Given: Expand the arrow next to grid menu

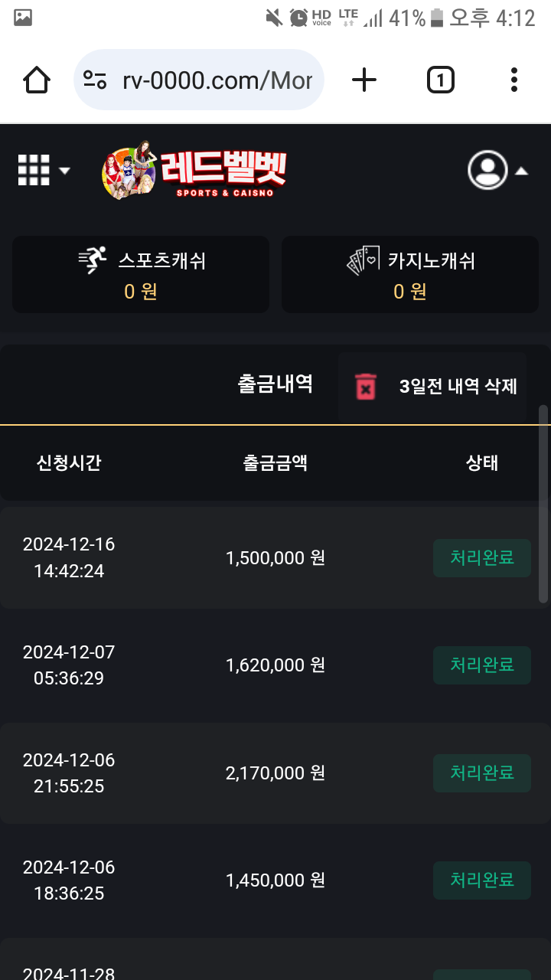Looking at the screenshot, I should pos(64,170).
